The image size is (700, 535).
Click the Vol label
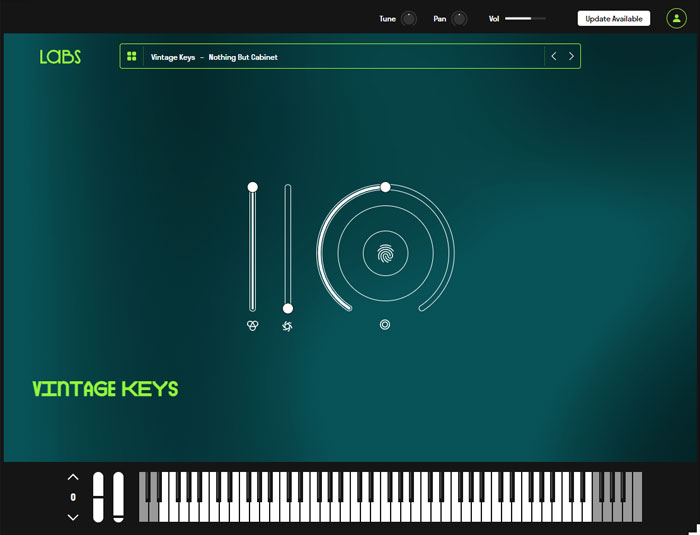pos(493,19)
